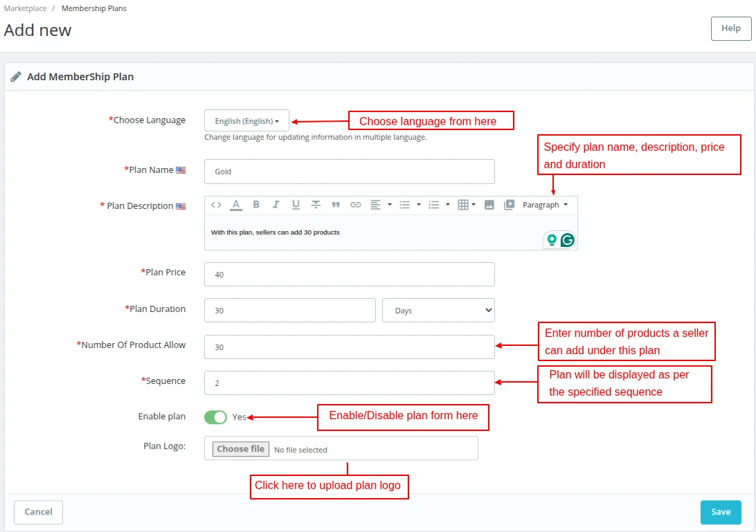This screenshot has width=756, height=532.
Task: Click the Cancel button
Action: pos(39,512)
